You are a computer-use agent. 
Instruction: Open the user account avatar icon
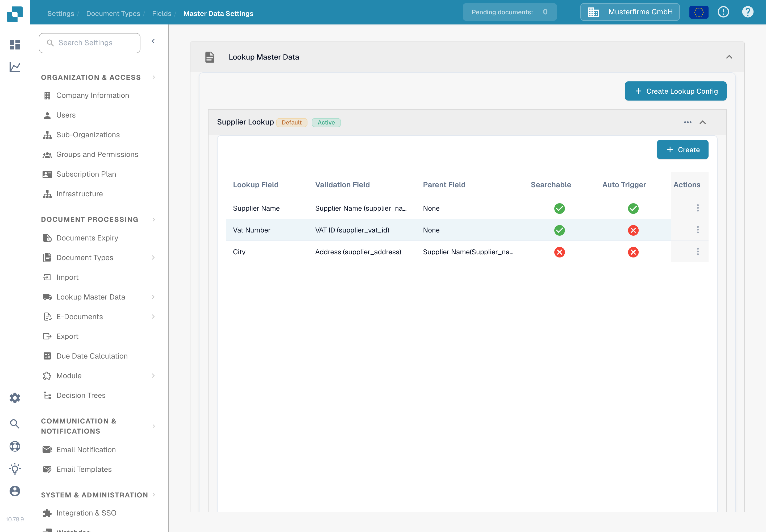coord(15,491)
